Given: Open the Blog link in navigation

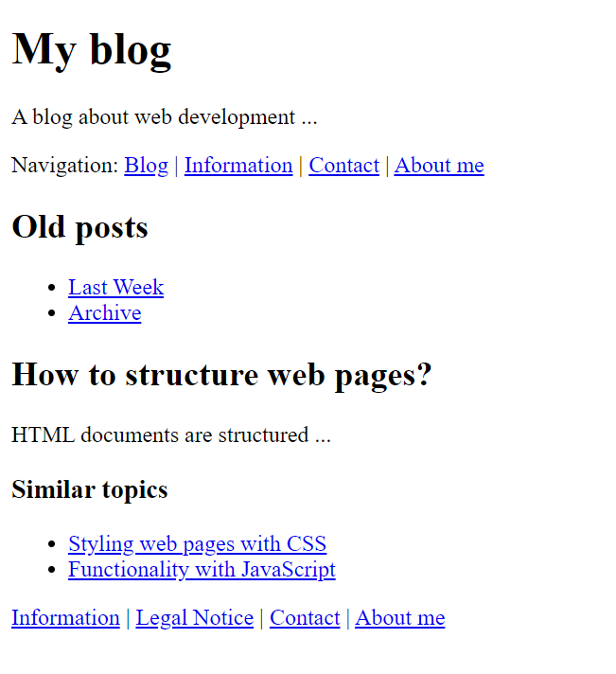Looking at the screenshot, I should coord(146,166).
